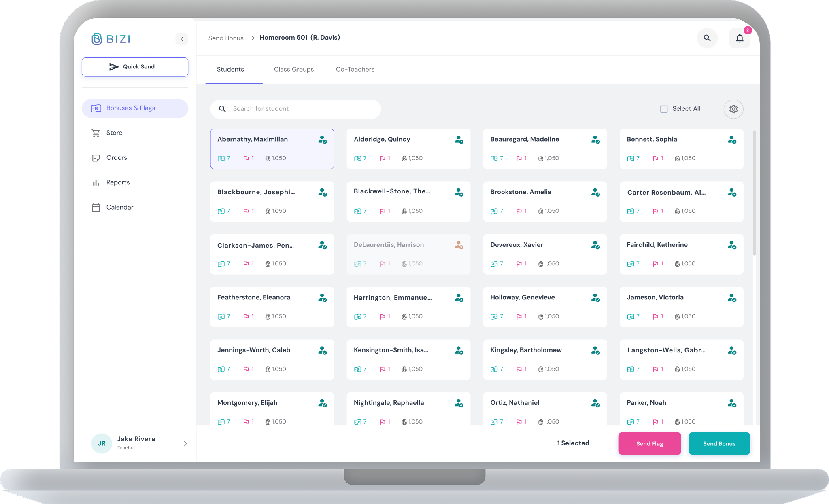This screenshot has height=504, width=829.
Task: Open Reports bar chart icon
Action: tap(96, 183)
